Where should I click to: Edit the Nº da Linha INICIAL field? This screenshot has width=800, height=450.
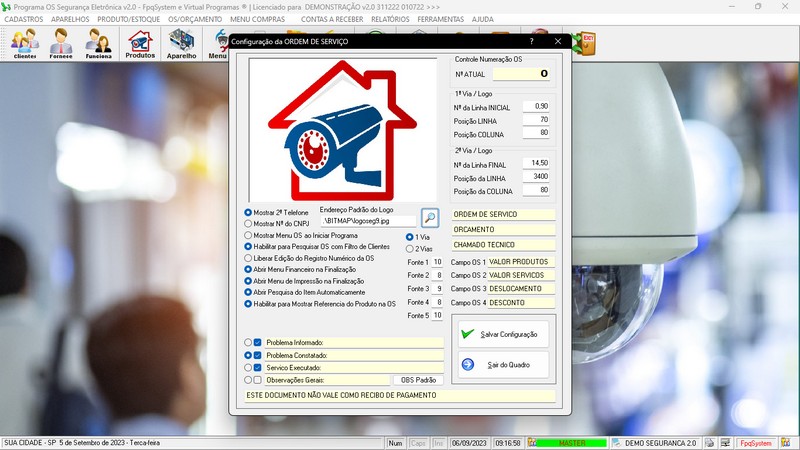pyautogui.click(x=536, y=107)
